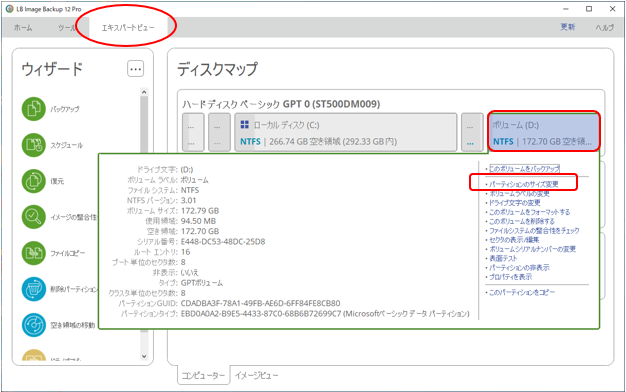Start the 復元 restore wizard icon
Image resolution: width=626 pixels, height=392 pixels.
coord(34,181)
